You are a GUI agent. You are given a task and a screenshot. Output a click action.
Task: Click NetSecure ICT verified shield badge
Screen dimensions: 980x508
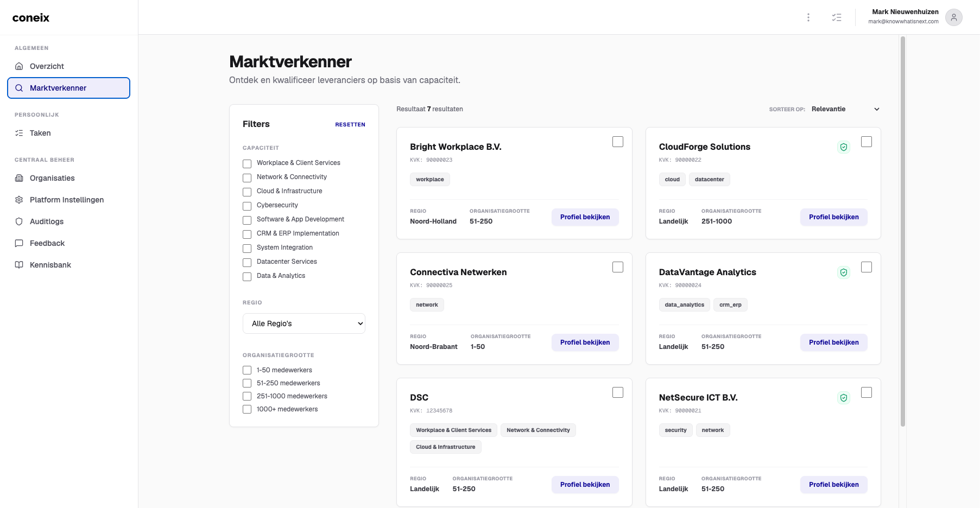844,398
